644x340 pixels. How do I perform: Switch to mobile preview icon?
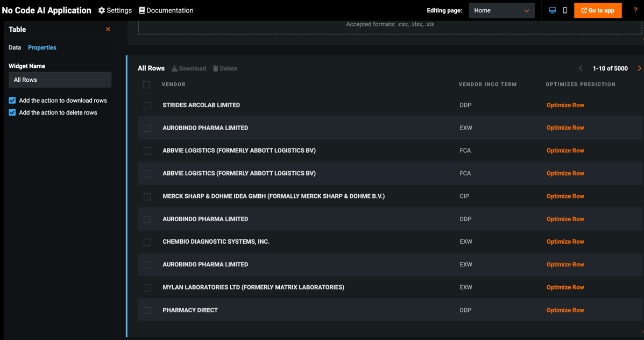[x=565, y=10]
